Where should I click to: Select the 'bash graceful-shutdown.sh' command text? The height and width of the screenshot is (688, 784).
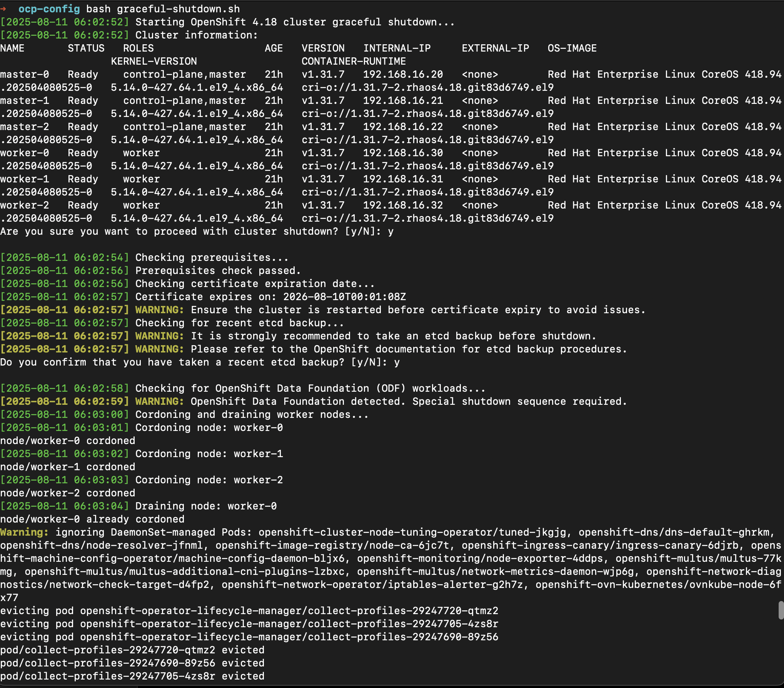163,9
